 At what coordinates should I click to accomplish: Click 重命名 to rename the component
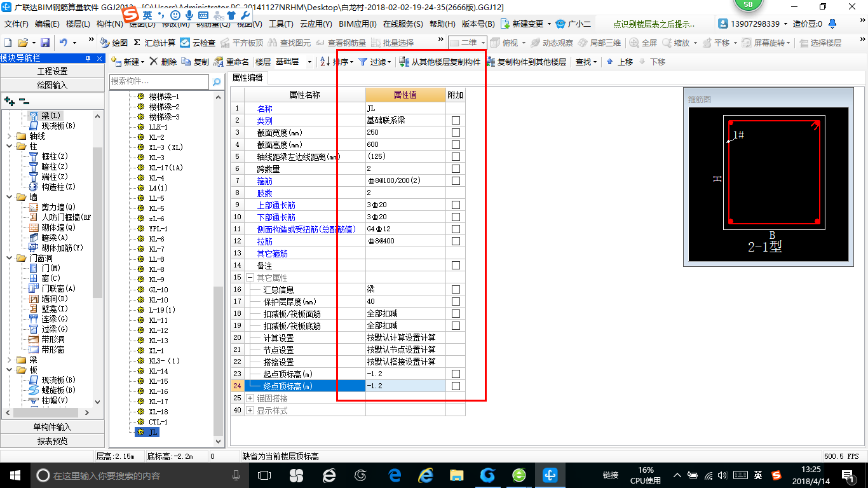point(231,62)
